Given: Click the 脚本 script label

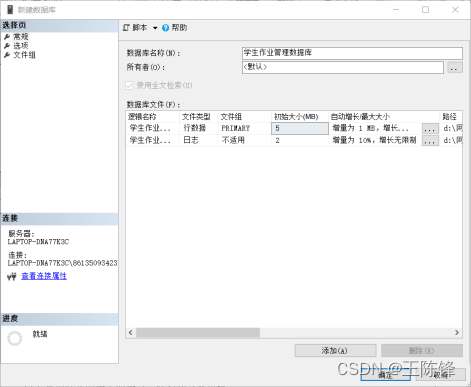Looking at the screenshot, I should pos(140,28).
